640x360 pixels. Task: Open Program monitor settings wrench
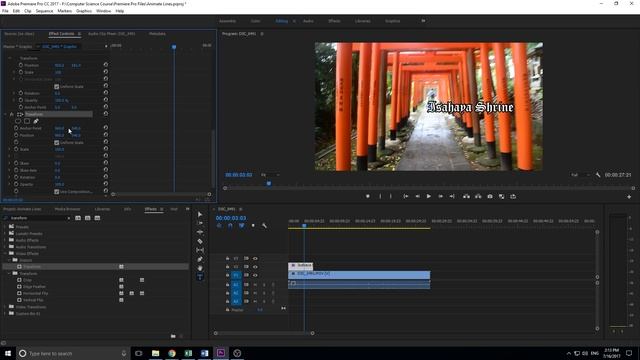(x=598, y=175)
